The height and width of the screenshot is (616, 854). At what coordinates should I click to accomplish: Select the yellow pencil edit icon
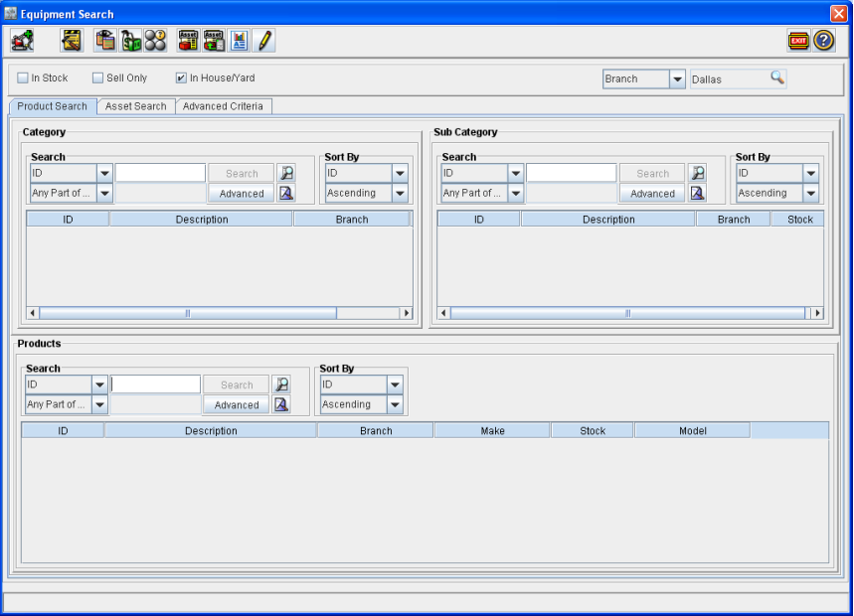[x=264, y=41]
